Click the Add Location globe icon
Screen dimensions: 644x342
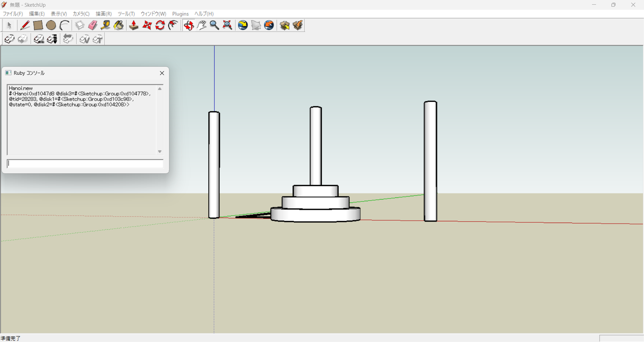coord(243,25)
